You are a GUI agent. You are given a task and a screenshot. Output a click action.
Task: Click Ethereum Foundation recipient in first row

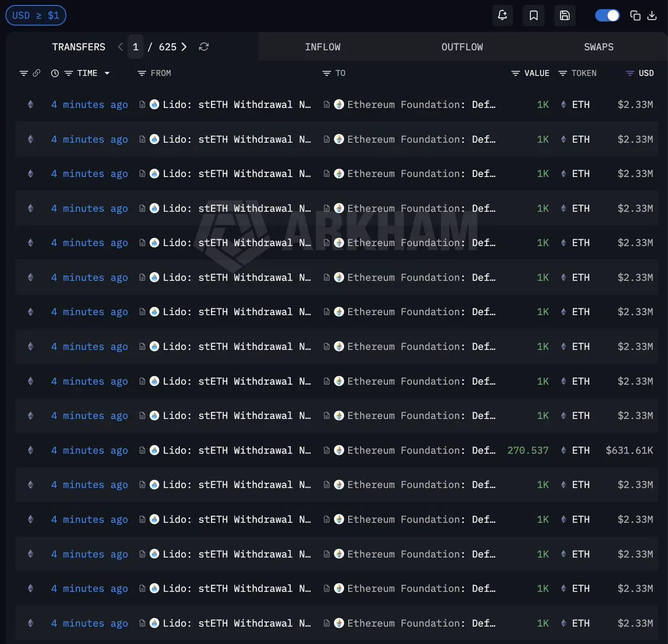(421, 105)
